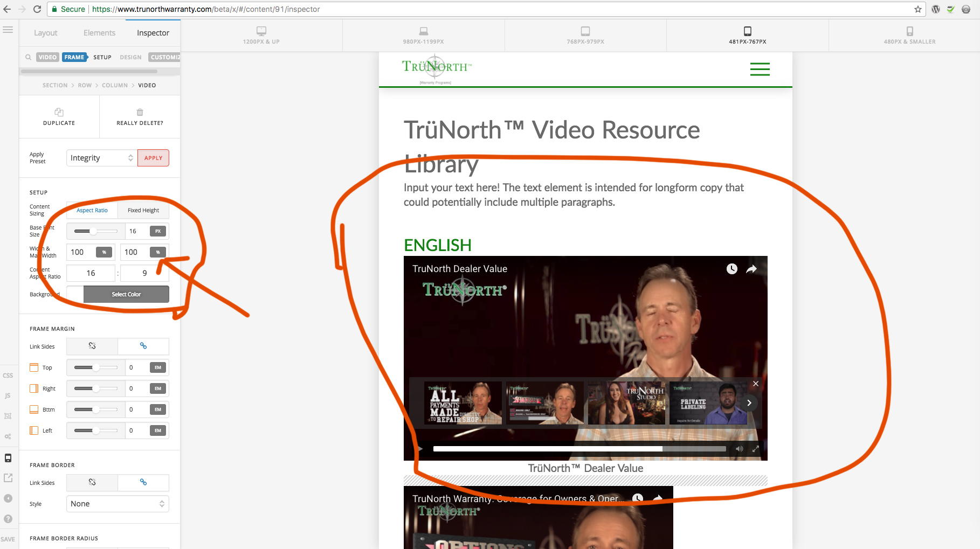Screen dimensions: 980x549
Task: Toggle the EM unit for Bttm margin
Action: (158, 409)
